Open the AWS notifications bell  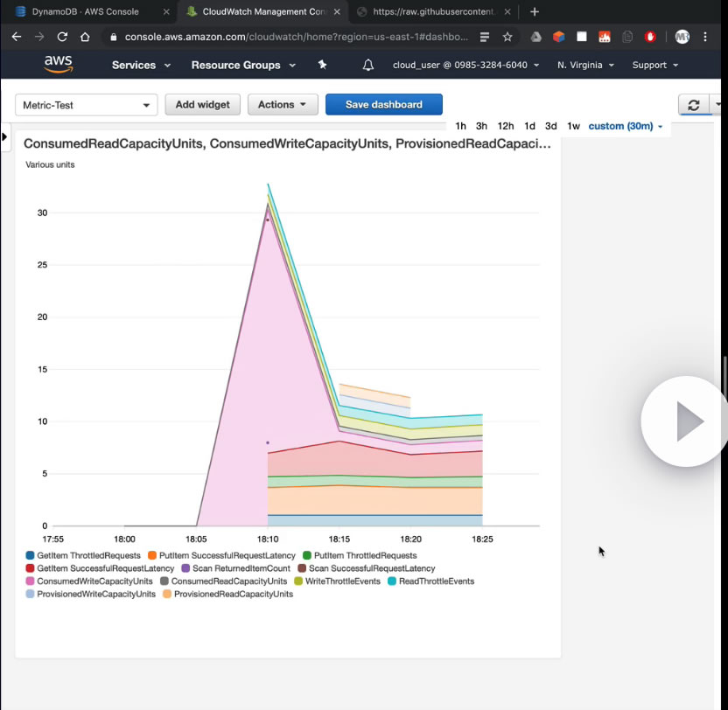click(368, 66)
